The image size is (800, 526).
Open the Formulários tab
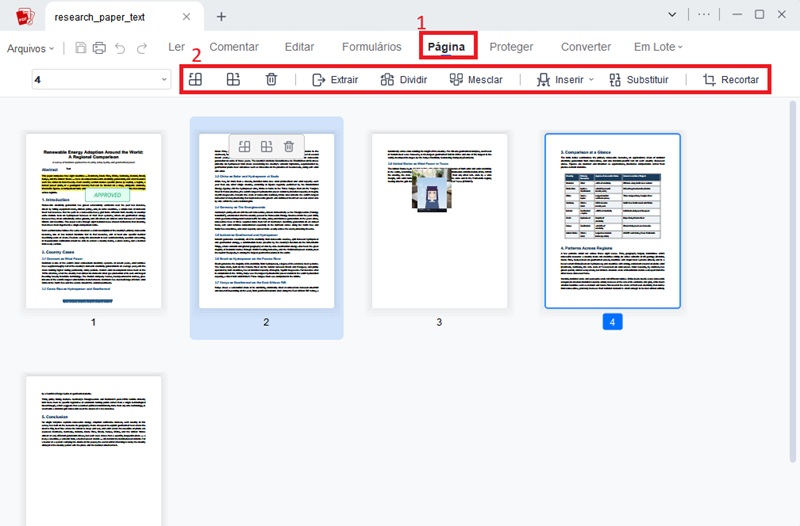(x=372, y=47)
